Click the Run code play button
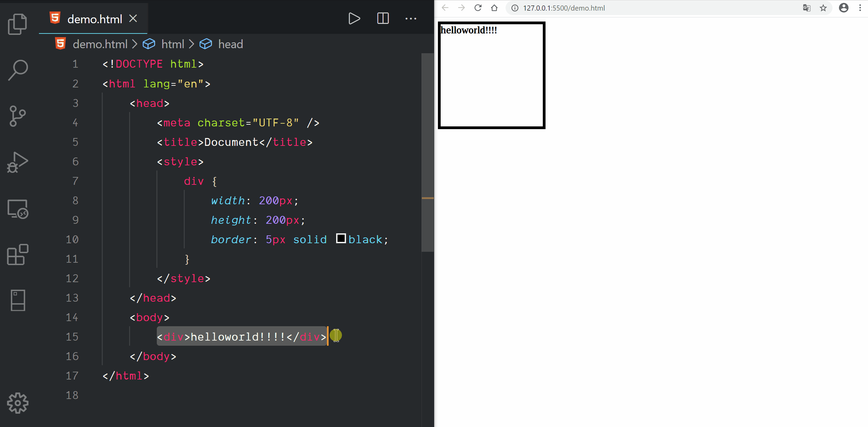Screen dimensions: 868x427 354,18
